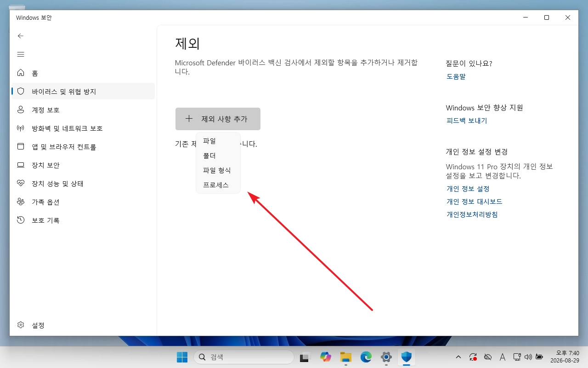Click the gear icon beside 설정
This screenshot has width=588, height=368.
coord(20,325)
